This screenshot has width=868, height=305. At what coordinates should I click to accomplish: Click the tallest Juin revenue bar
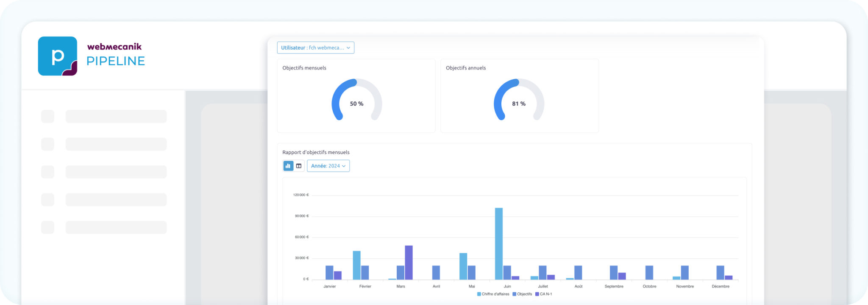click(x=499, y=243)
